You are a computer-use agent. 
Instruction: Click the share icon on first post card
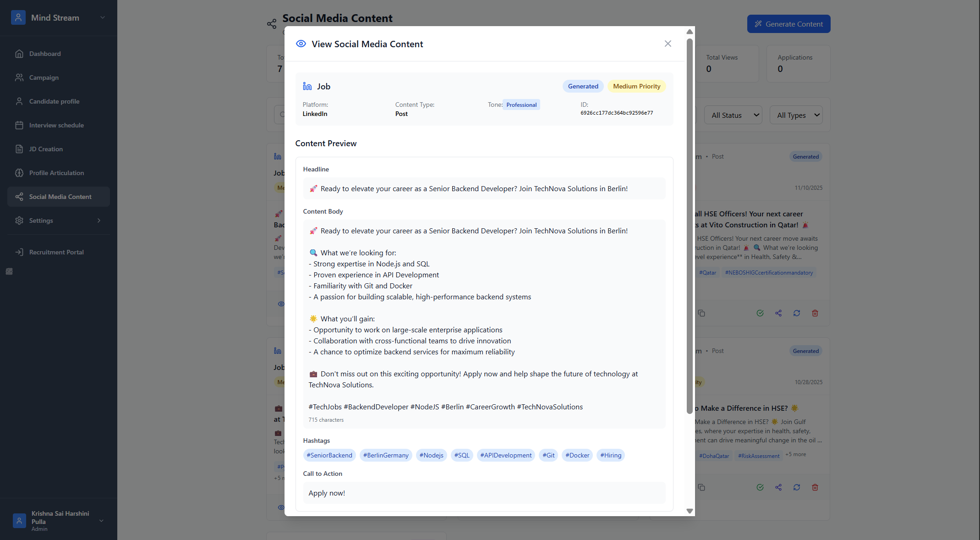(778, 313)
